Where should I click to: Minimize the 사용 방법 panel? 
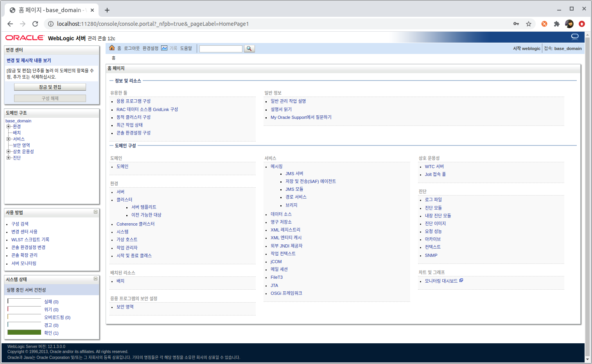pos(95,212)
